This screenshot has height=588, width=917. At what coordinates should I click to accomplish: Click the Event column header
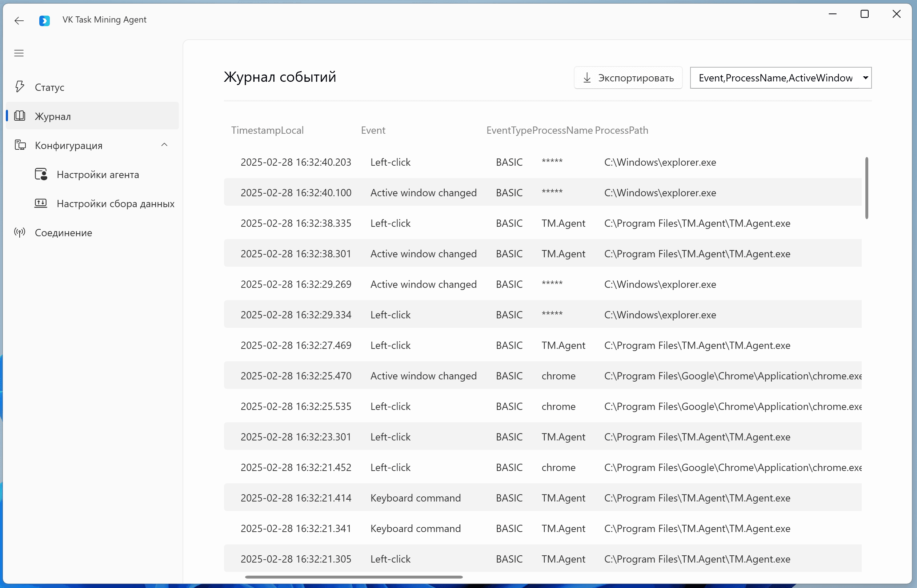373,130
